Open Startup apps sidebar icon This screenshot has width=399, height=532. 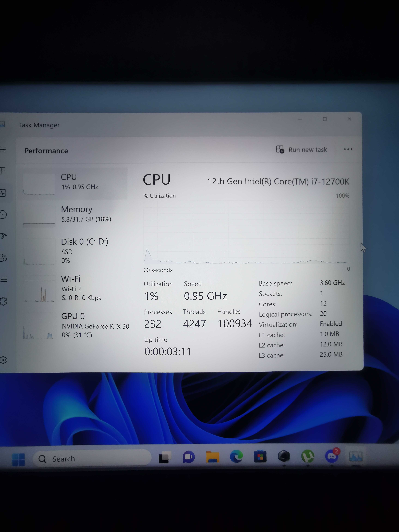click(x=3, y=236)
